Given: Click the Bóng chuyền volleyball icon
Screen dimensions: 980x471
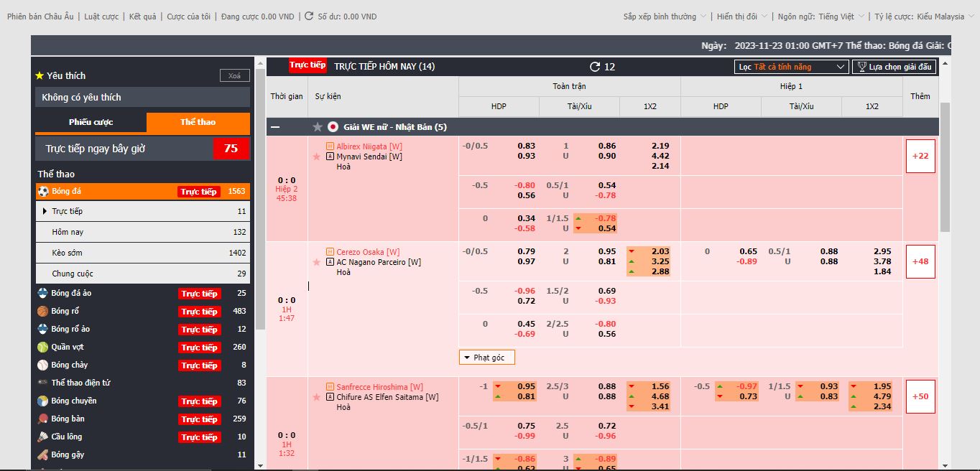Looking at the screenshot, I should [x=43, y=401].
